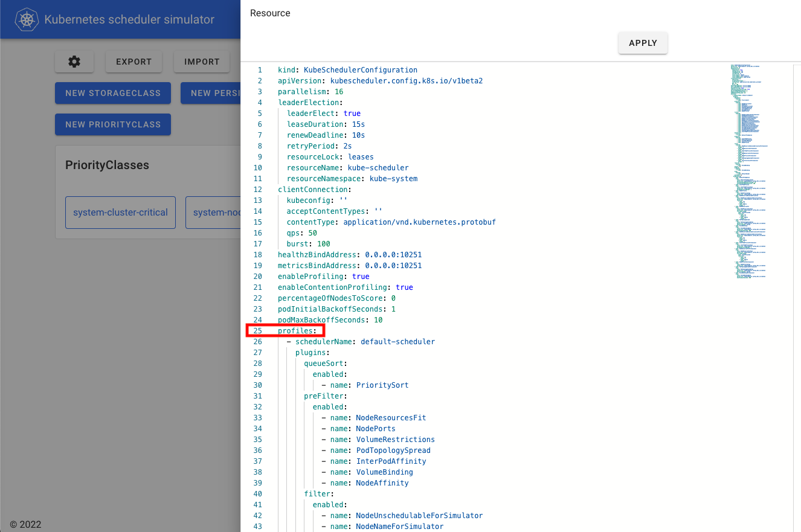Image resolution: width=801 pixels, height=532 pixels.
Task: Click the kubeconfig: '' line
Action: point(317,200)
